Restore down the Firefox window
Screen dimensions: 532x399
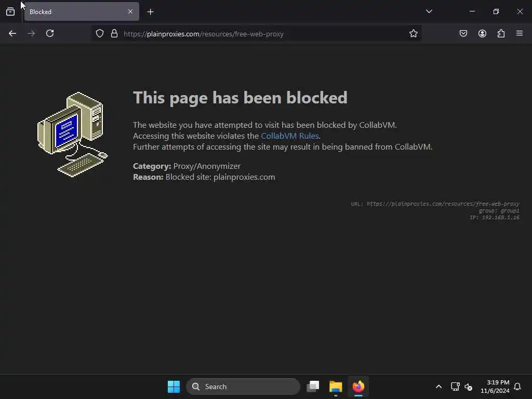point(496,11)
